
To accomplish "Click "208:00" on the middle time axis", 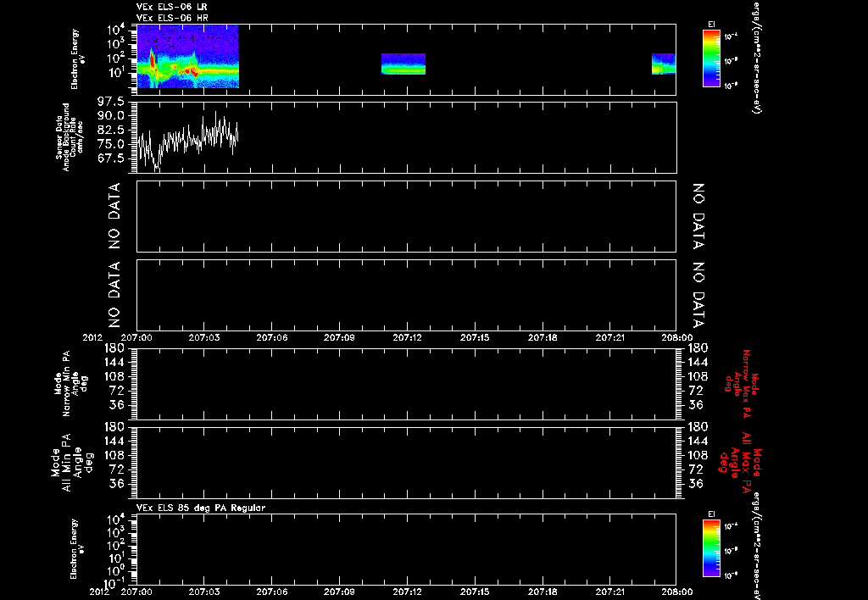I will point(676,337).
